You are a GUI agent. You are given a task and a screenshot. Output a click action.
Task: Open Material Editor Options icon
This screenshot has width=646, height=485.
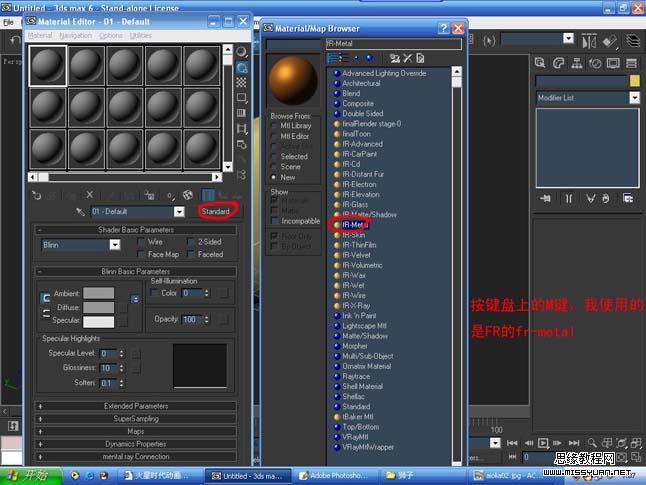tap(242, 144)
